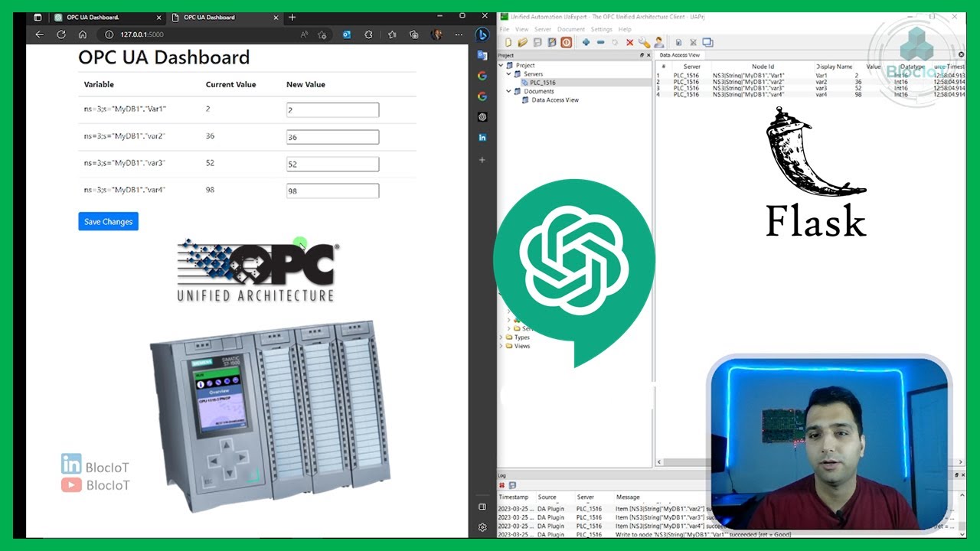Open Edge settings and more menu
The width and height of the screenshot is (980, 551).
[458, 34]
